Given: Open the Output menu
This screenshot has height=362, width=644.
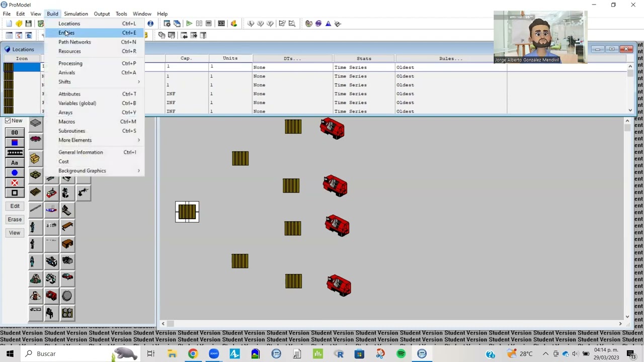Looking at the screenshot, I should tap(102, 14).
